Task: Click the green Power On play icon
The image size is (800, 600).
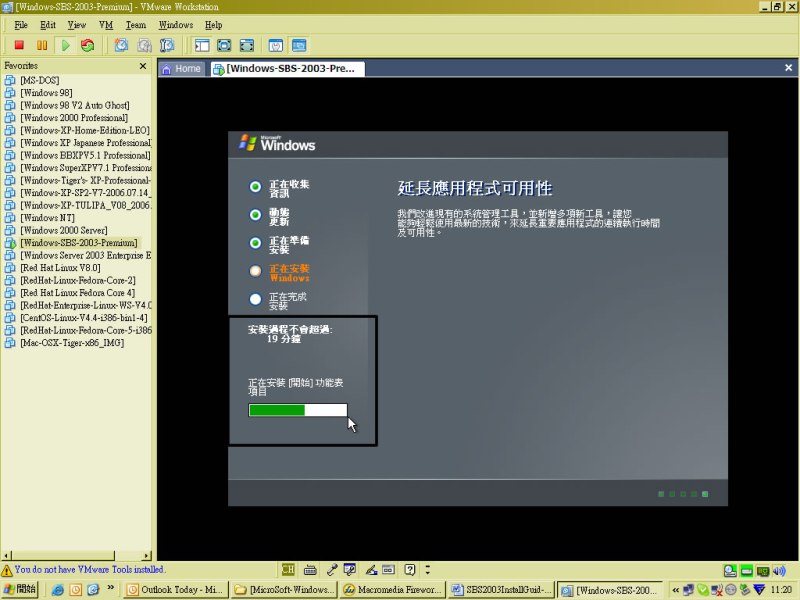Action: coord(65,45)
